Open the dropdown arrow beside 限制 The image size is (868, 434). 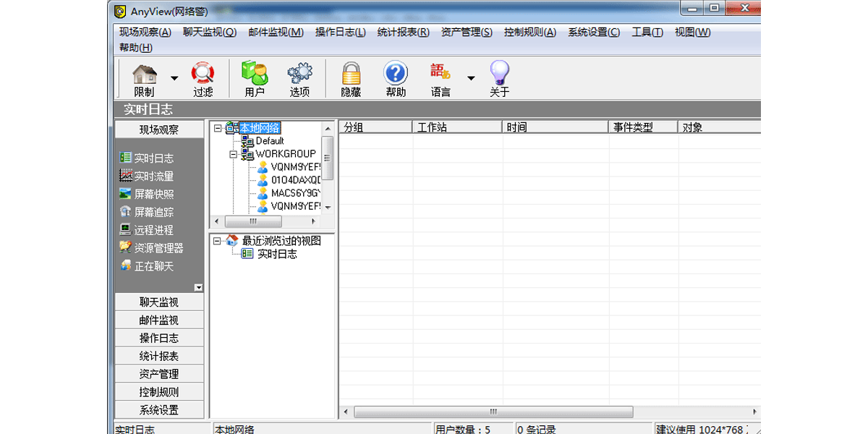(x=173, y=77)
